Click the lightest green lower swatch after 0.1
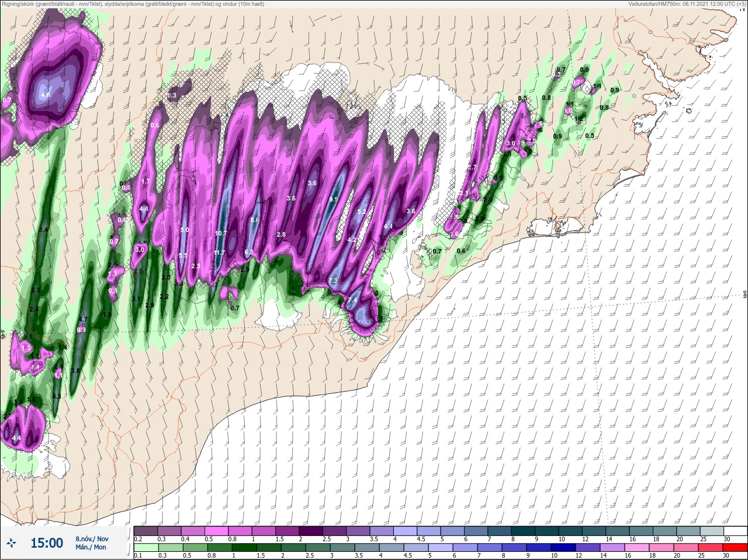 click(146, 548)
